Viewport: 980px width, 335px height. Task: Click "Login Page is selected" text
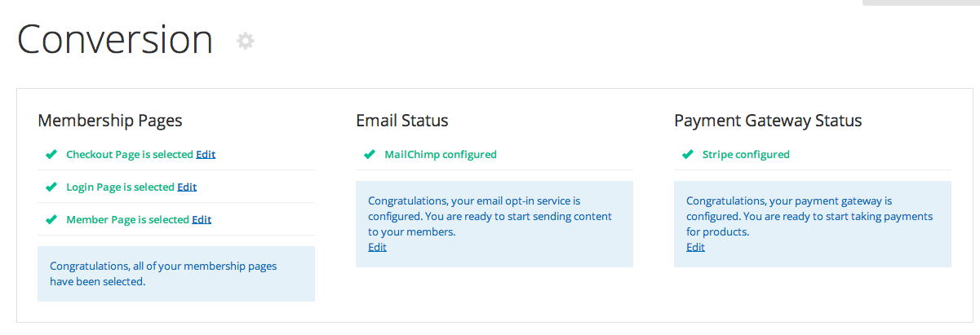pyautogui.click(x=120, y=187)
